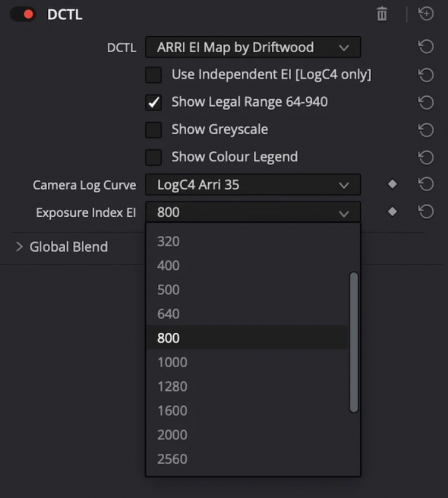Enable Use Independent EI checkbox
The height and width of the screenshot is (498, 448).
click(x=154, y=75)
